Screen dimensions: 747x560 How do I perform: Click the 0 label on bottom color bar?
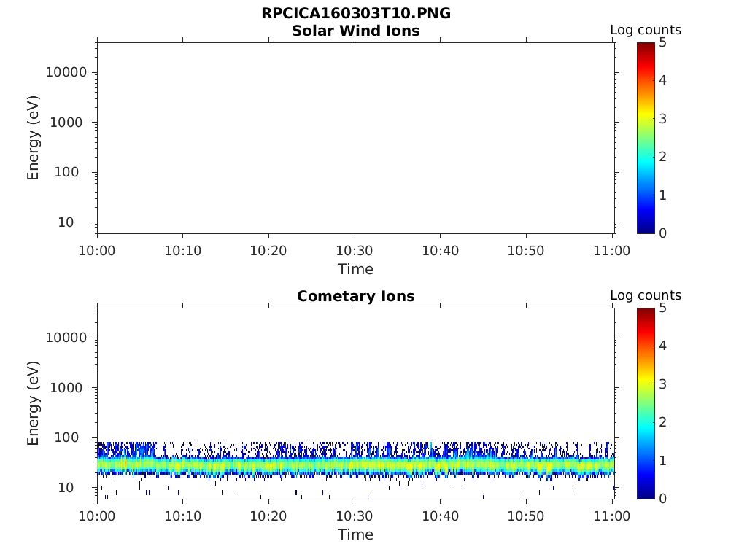coord(662,499)
